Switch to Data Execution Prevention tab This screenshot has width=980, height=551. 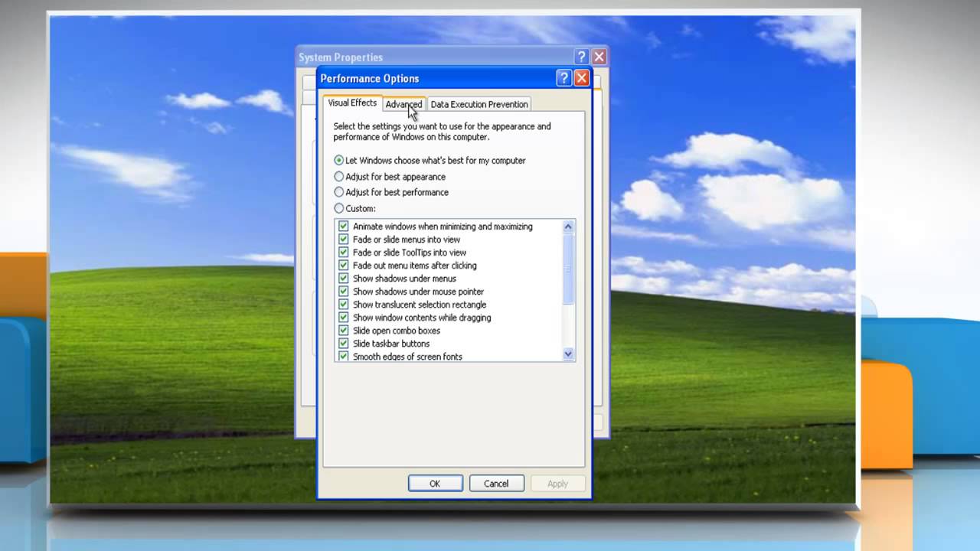(479, 104)
